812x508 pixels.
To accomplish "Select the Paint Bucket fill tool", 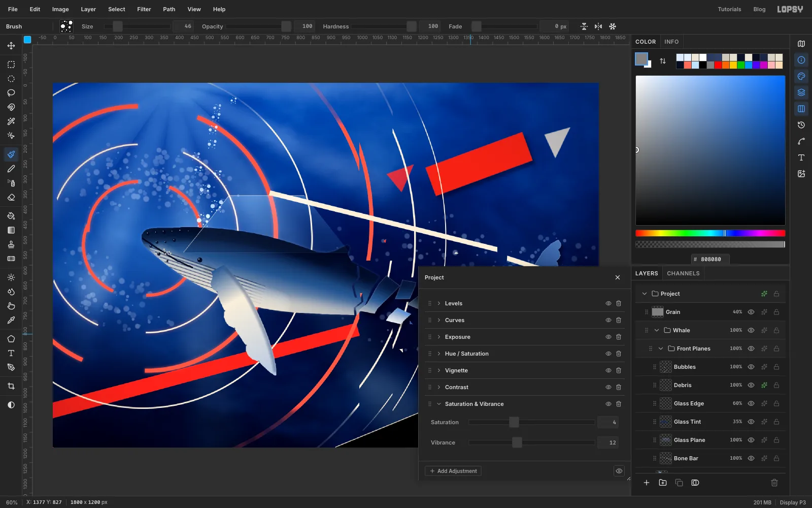I will [x=11, y=216].
